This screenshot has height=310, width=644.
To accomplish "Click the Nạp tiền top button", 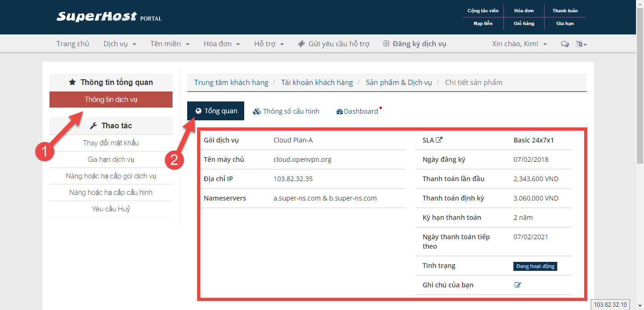I will click(483, 23).
